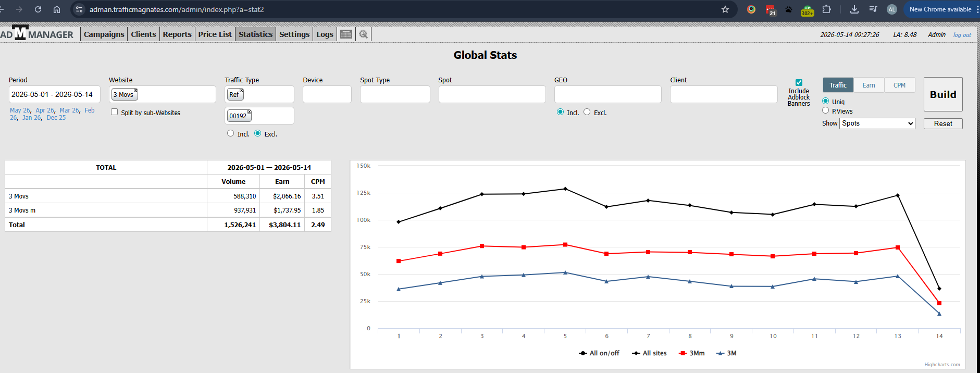Toggle the red 3Mm legend series
The width and height of the screenshot is (980, 373).
(x=692, y=353)
